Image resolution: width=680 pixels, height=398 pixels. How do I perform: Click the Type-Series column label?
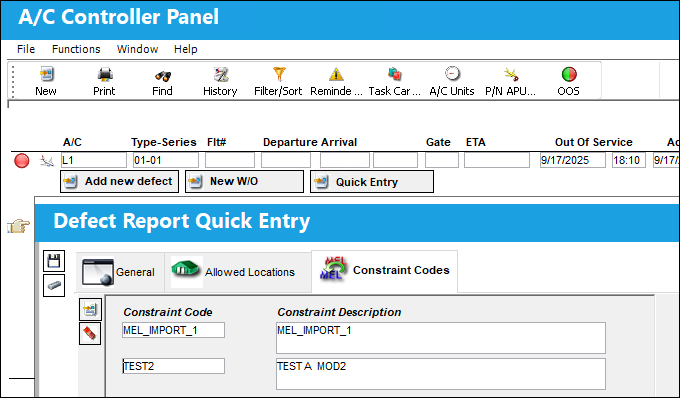[164, 142]
